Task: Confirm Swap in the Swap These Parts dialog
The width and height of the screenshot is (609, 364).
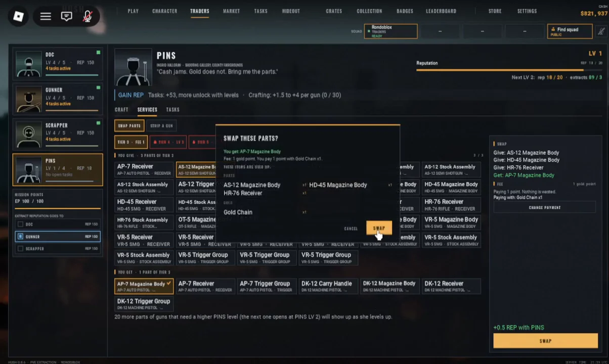Action: [x=379, y=228]
